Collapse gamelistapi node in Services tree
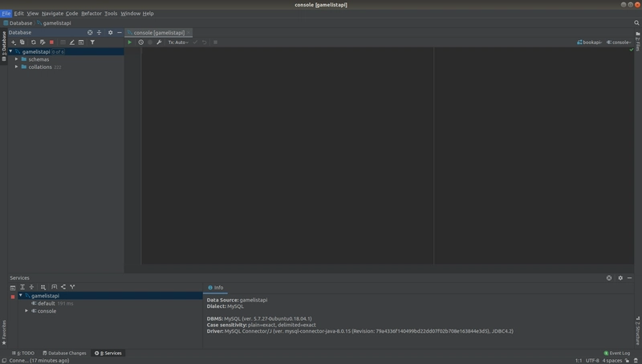The height and width of the screenshot is (364, 642). tap(21, 295)
